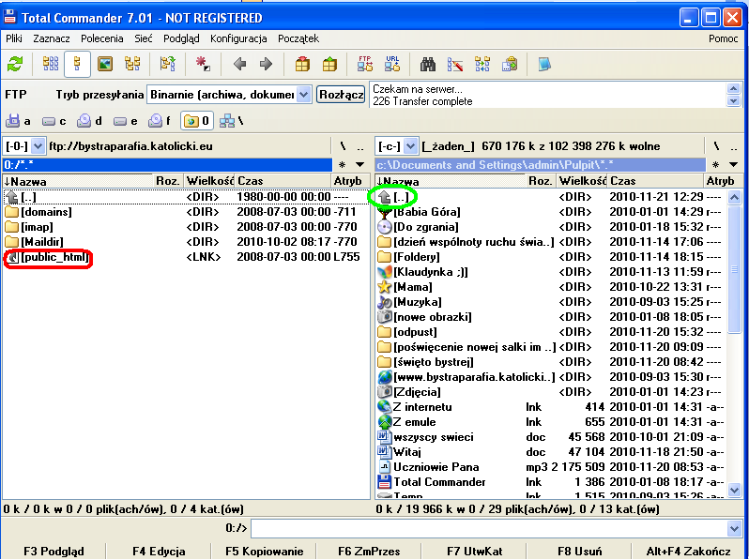Click the URL new connection icon
This screenshot has height=560, width=749.
coord(392,64)
